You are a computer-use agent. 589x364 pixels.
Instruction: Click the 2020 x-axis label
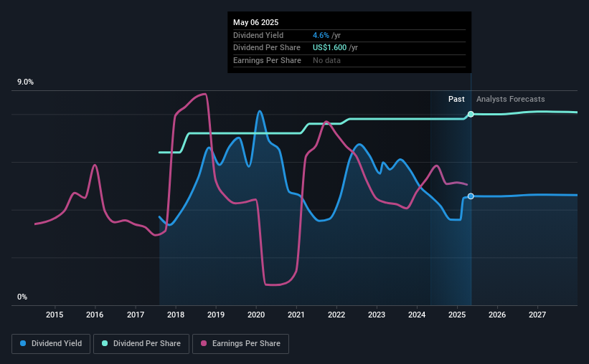[x=256, y=315]
